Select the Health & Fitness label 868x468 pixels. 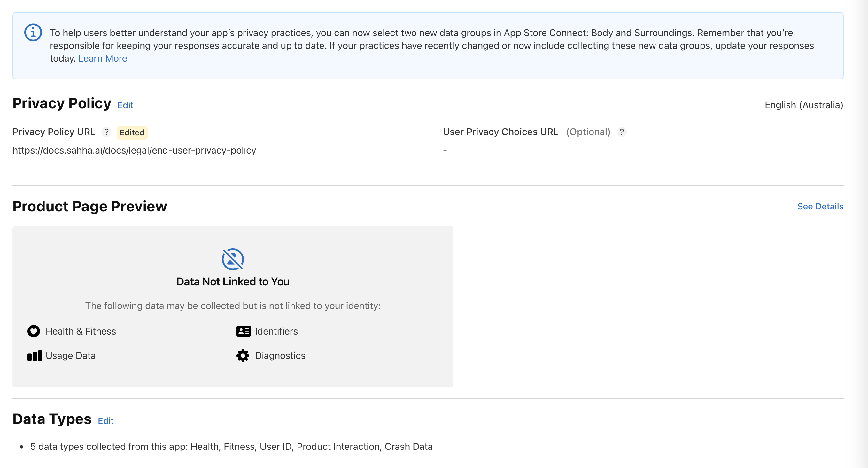(81, 331)
